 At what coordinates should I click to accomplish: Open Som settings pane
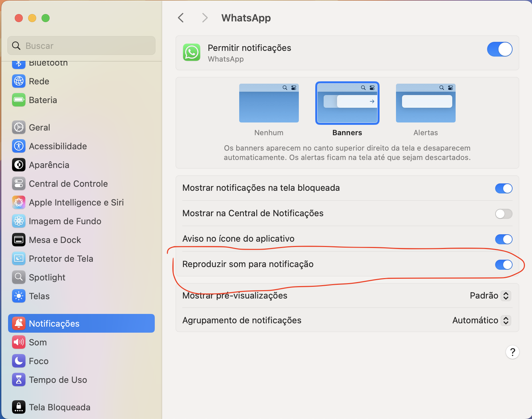[x=81, y=342]
